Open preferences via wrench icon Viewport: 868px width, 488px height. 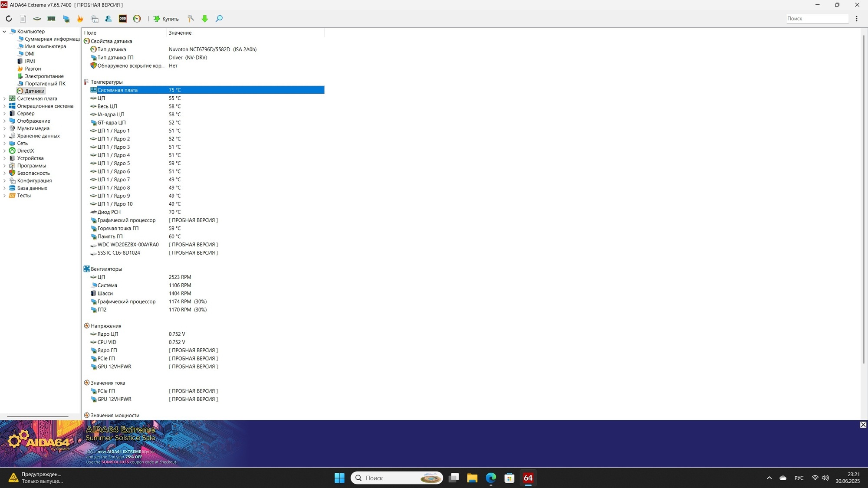tap(191, 19)
